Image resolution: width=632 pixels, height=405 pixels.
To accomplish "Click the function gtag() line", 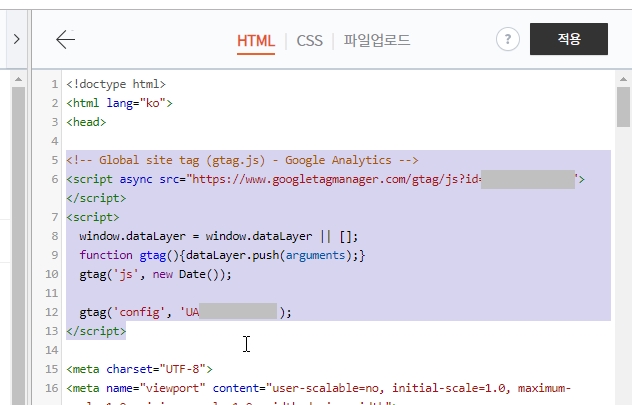I will click(x=222, y=255).
